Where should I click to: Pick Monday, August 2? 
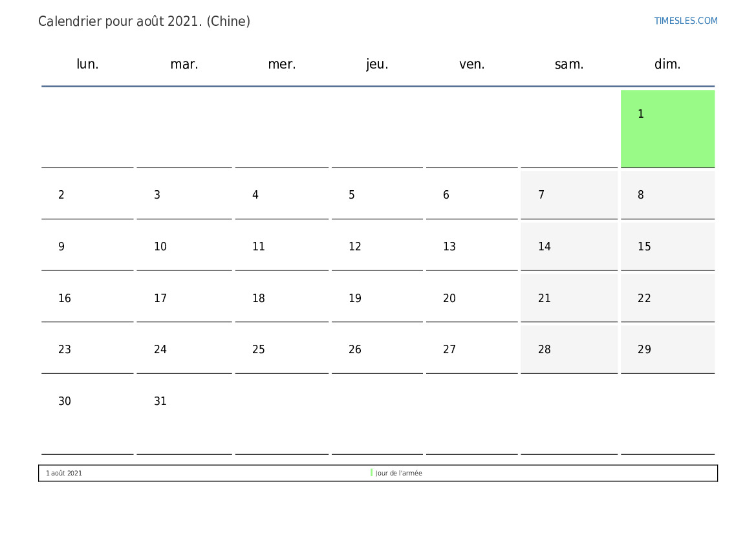point(87,195)
